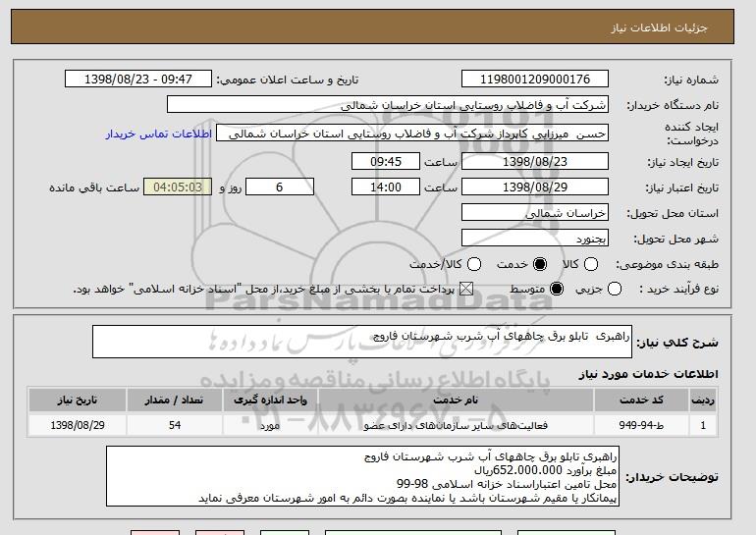
Task: Click the countdown timer 04:05:03
Action: (178, 187)
